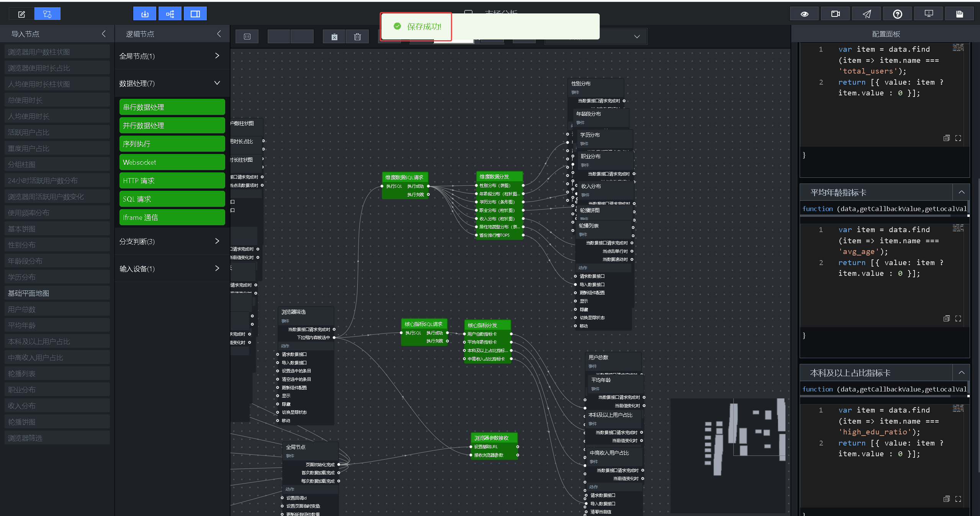
Task: Select the node blueprint editor icon
Action: coord(47,14)
